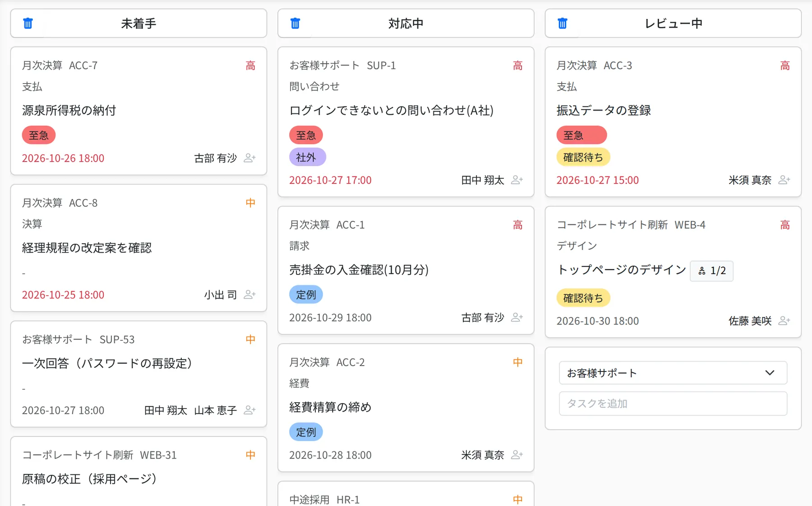Add assignee on WEB-4 トップページのデザイン card
The image size is (812, 506).
click(784, 321)
